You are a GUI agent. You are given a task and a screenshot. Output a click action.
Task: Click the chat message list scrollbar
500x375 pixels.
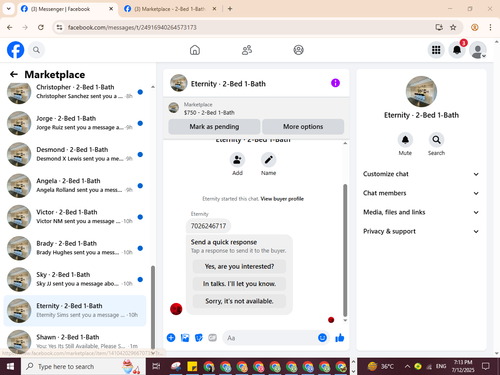[x=345, y=250]
